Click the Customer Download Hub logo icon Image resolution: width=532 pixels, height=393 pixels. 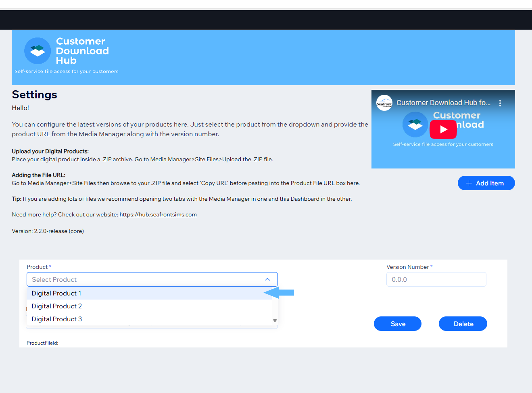pos(38,51)
